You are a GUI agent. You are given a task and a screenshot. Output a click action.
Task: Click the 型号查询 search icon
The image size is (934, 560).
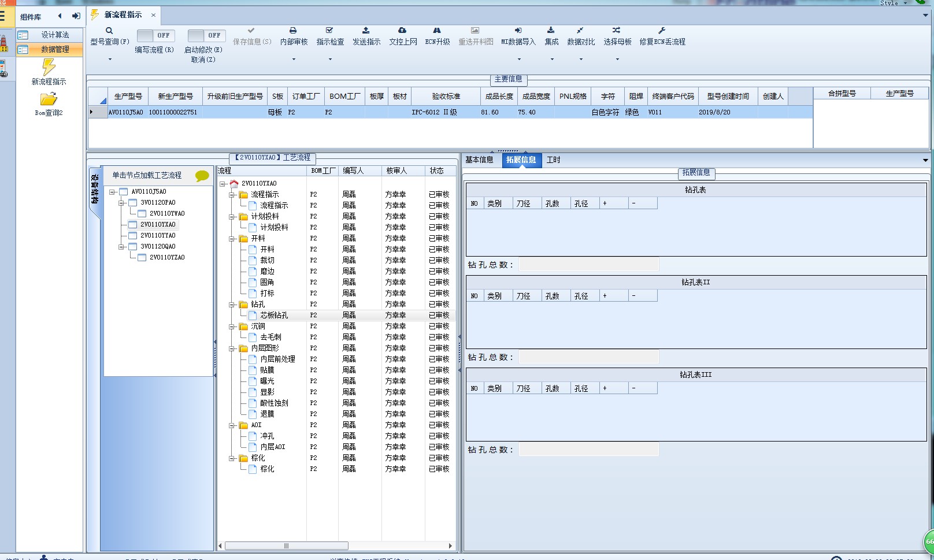[109, 31]
